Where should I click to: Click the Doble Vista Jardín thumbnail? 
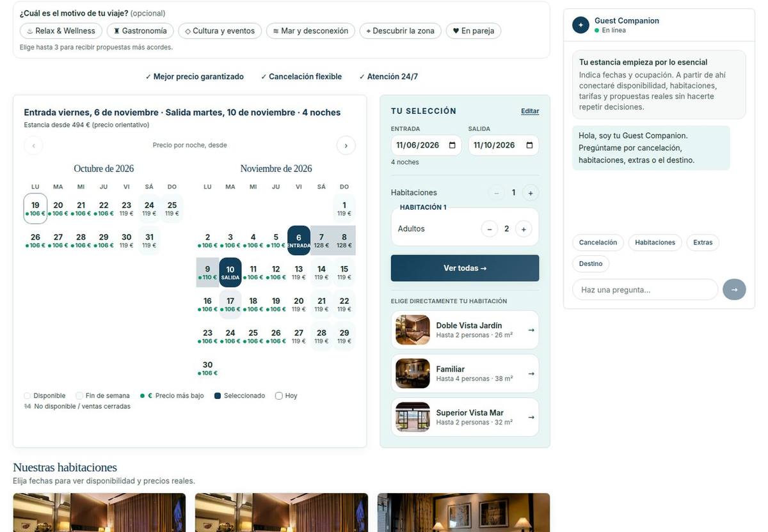413,330
